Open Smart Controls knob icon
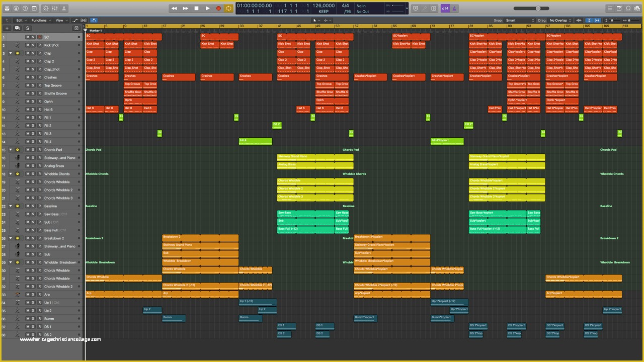 tap(46, 9)
